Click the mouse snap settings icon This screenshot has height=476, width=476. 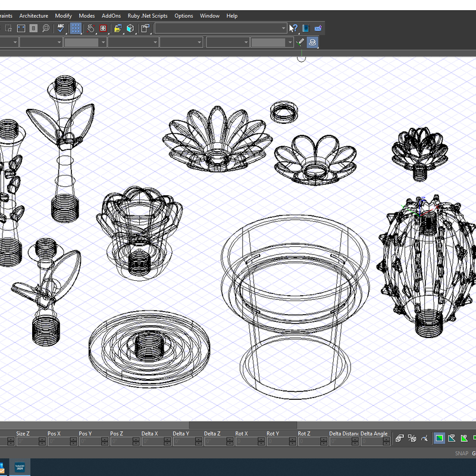90,28
